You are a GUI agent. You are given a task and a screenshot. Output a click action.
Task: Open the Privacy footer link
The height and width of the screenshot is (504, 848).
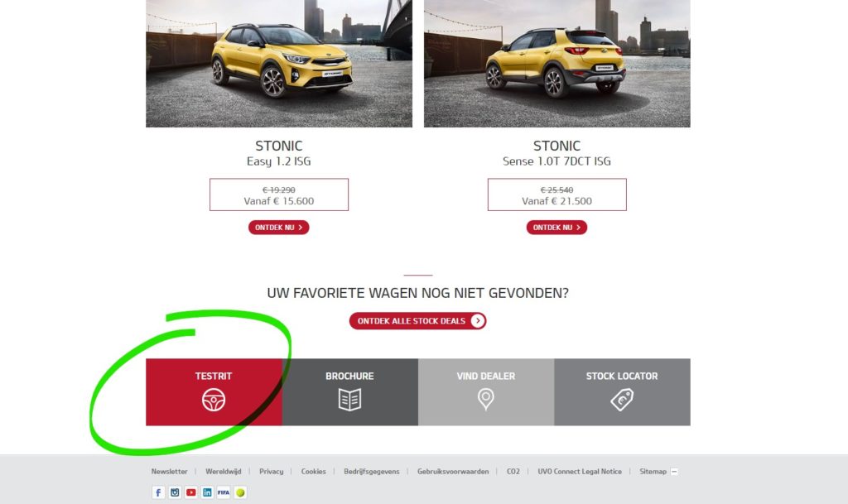click(x=271, y=472)
